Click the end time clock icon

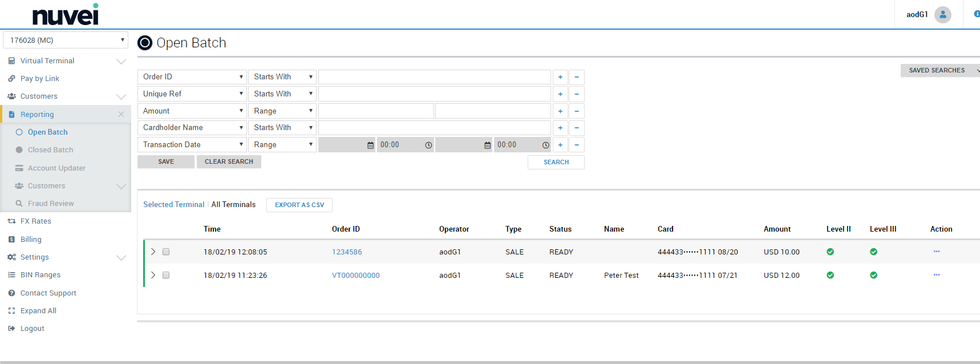pos(545,145)
